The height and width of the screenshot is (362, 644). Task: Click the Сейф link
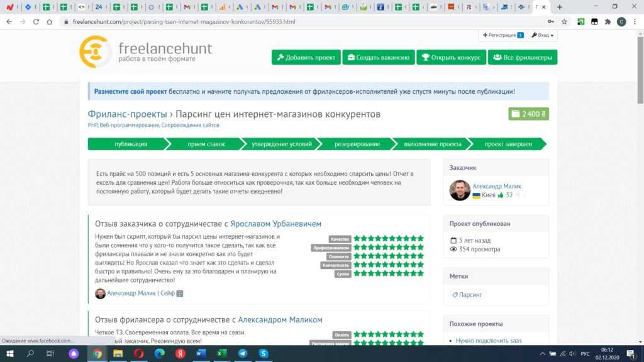click(167, 293)
